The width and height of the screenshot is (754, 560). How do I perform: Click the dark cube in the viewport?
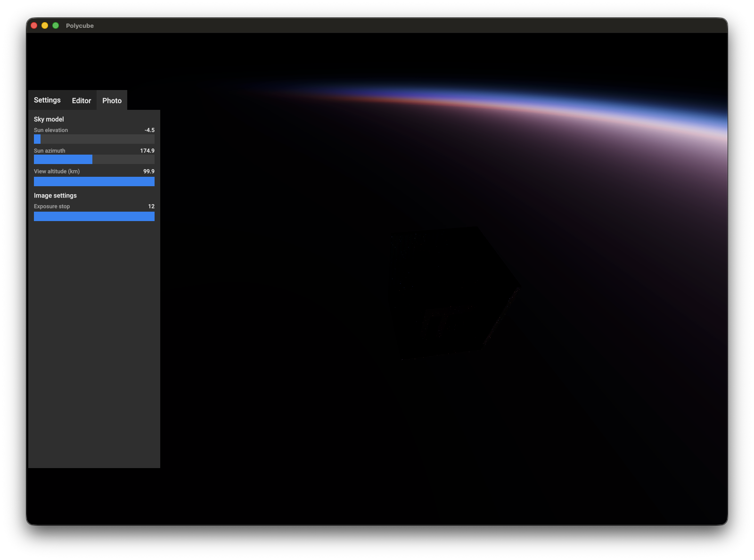(x=452, y=292)
